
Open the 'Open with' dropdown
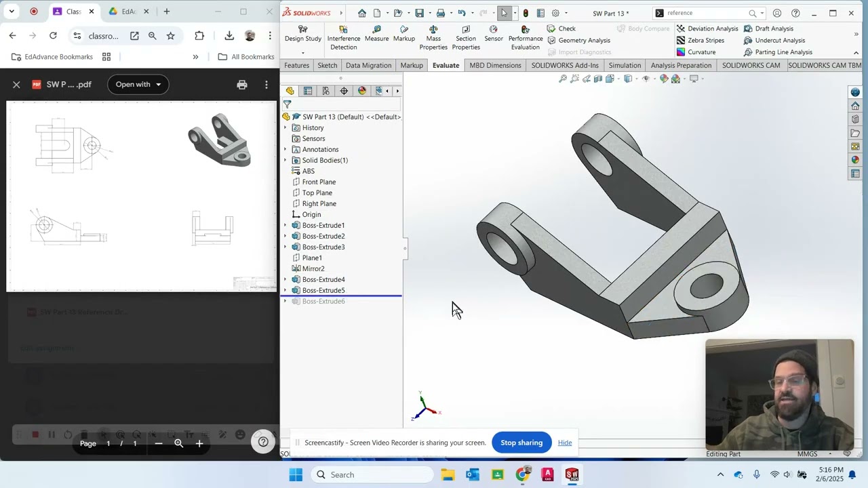click(138, 84)
